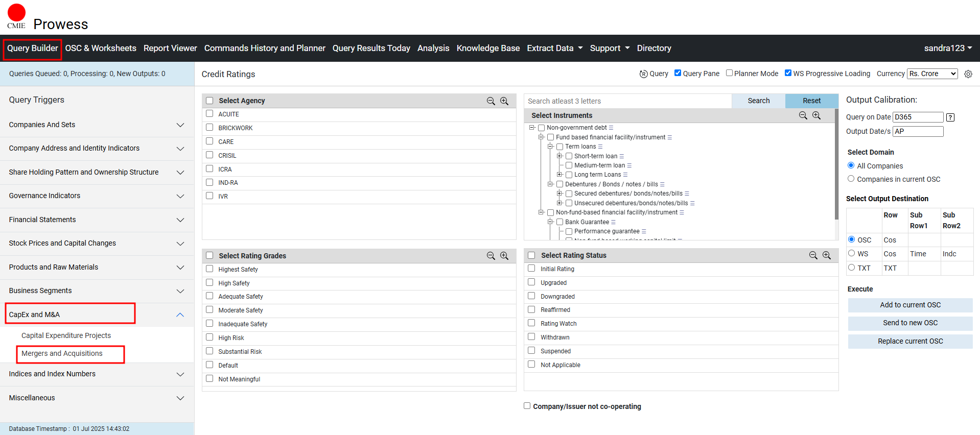The height and width of the screenshot is (435, 980).
Task: Open the Report Viewer menu
Action: (170, 48)
